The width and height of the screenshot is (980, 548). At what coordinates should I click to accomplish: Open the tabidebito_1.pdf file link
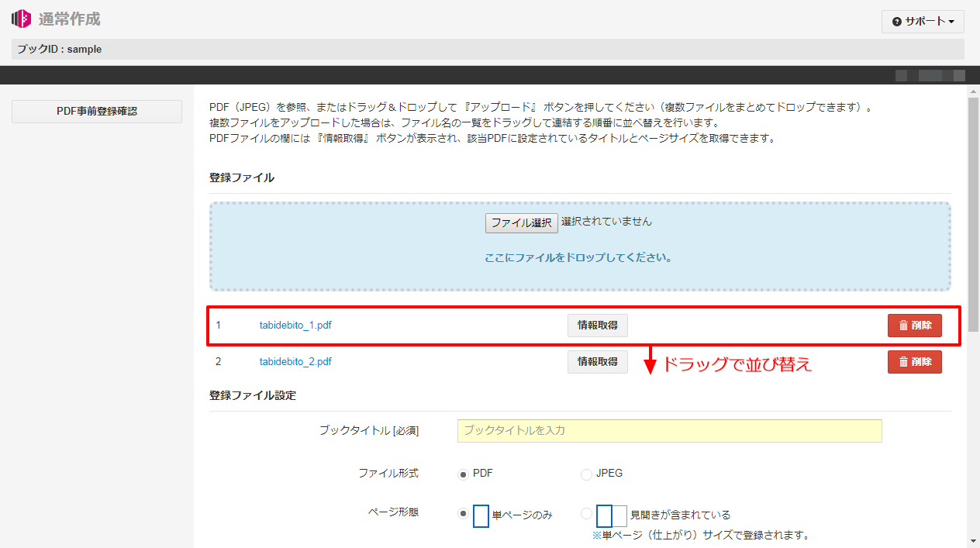point(295,326)
